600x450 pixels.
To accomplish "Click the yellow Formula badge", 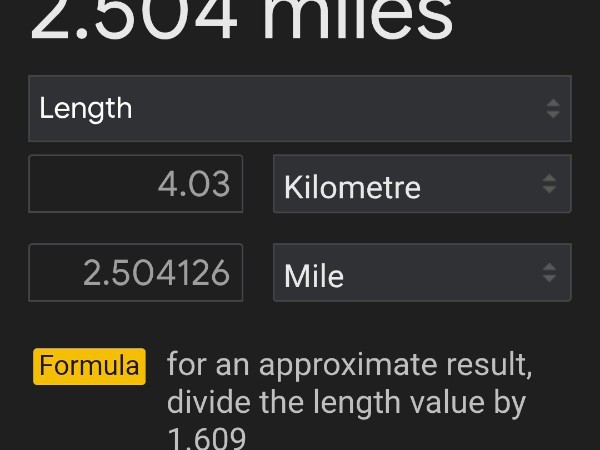I will [x=90, y=366].
